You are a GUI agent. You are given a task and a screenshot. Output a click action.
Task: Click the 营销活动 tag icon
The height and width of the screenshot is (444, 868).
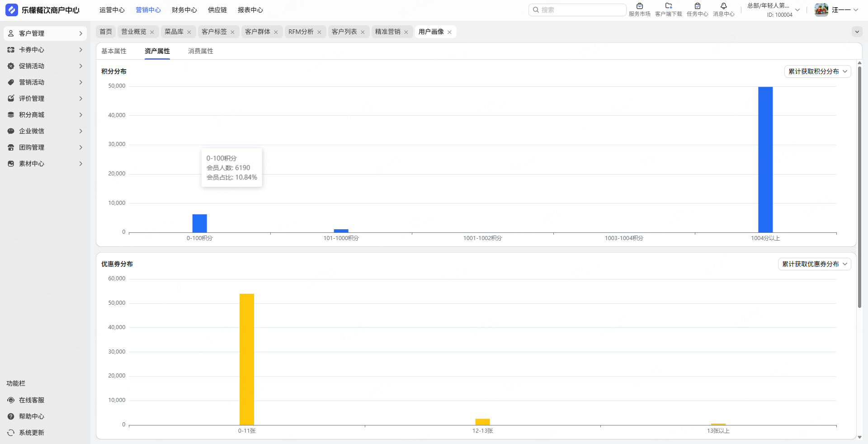pos(11,82)
